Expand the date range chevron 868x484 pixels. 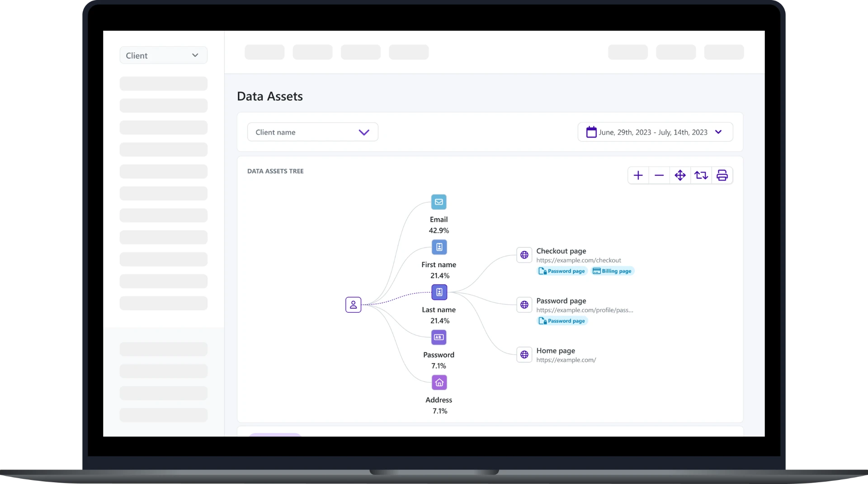(x=718, y=132)
